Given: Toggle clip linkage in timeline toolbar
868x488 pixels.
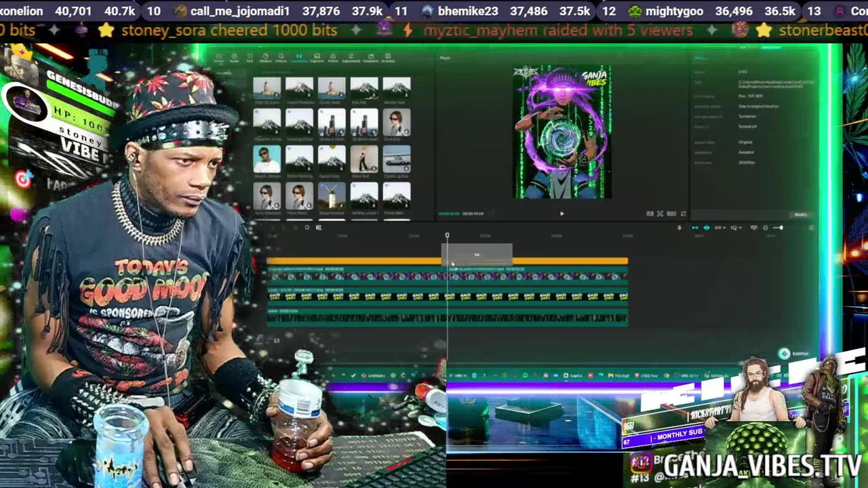Looking at the screenshot, I should pos(717,228).
